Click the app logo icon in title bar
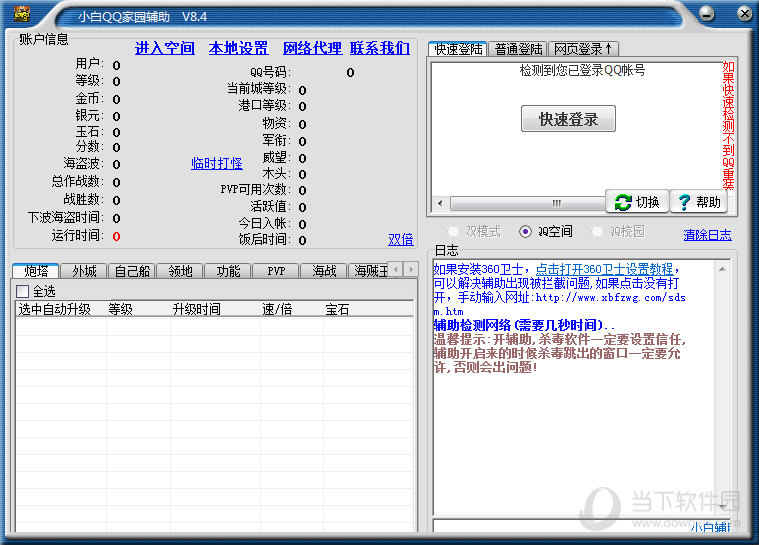The image size is (759, 545). click(22, 14)
